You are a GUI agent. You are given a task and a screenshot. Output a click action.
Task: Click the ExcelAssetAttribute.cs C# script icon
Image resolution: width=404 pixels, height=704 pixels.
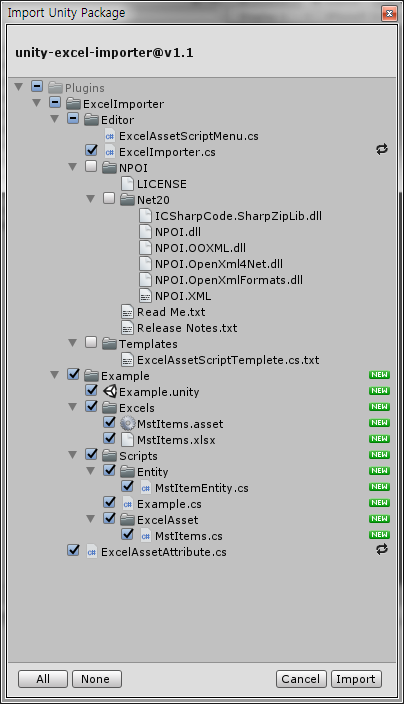point(92,552)
